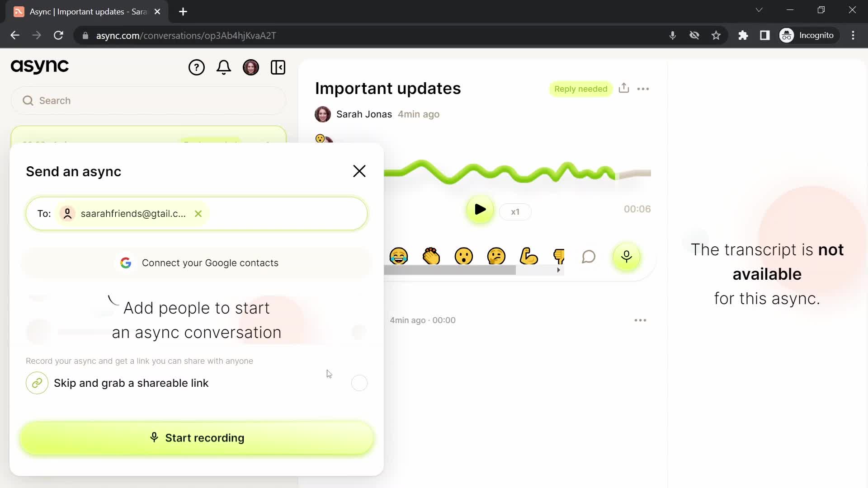This screenshot has height=488, width=868.
Task: Expand the conversation overflow menu
Action: coord(644,89)
